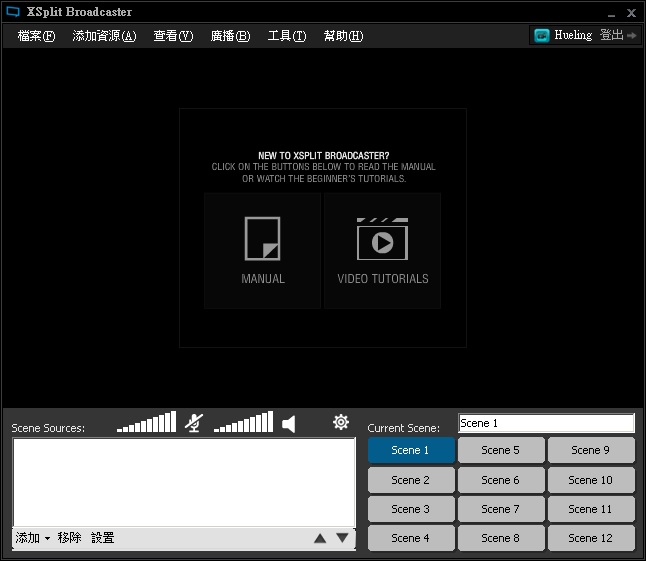Switch to Scene 7

tap(501, 509)
